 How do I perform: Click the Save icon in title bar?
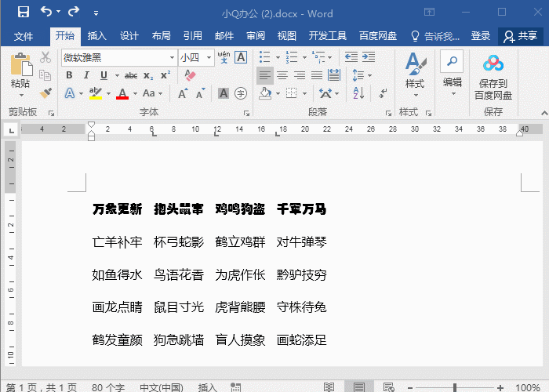[x=23, y=13]
